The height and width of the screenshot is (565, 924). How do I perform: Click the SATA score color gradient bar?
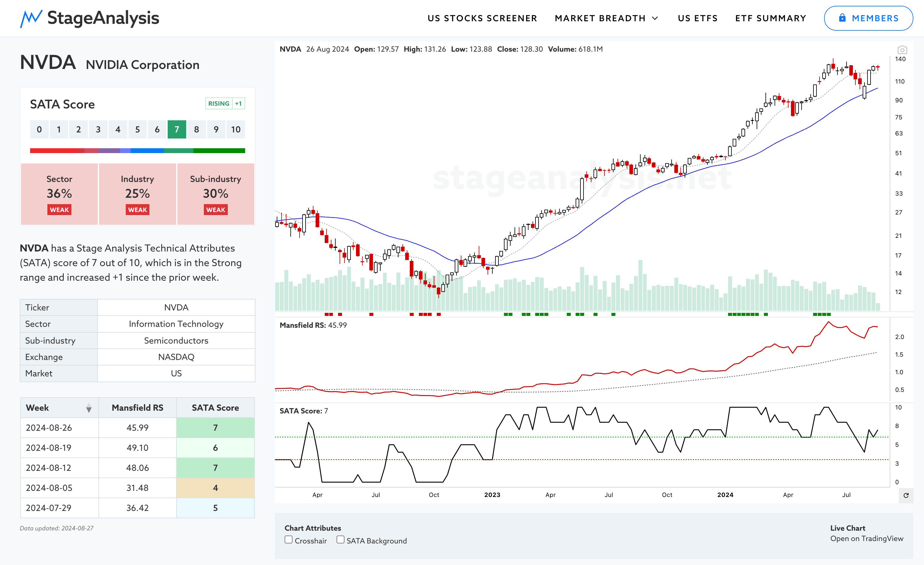tap(137, 151)
